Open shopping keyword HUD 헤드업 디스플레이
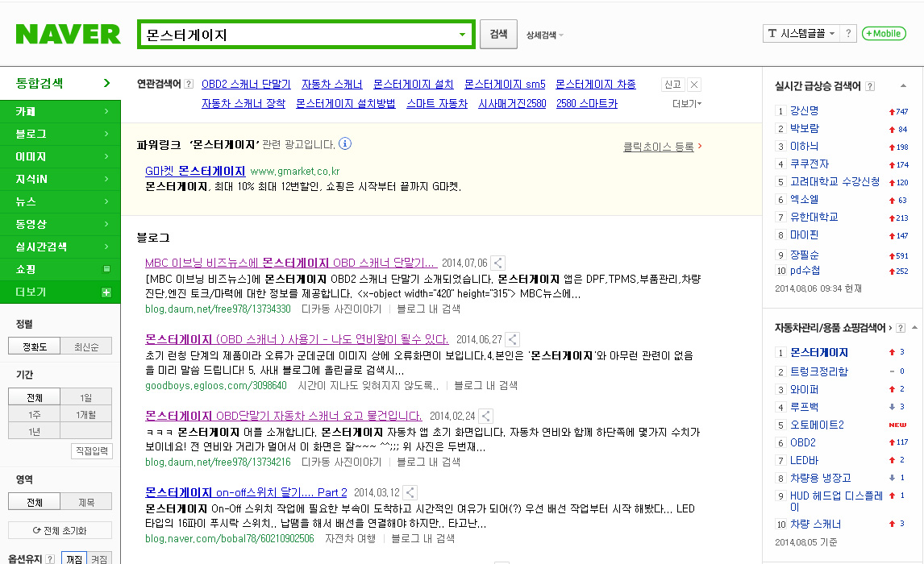Image resolution: width=924 pixels, height=564 pixels. click(836, 501)
